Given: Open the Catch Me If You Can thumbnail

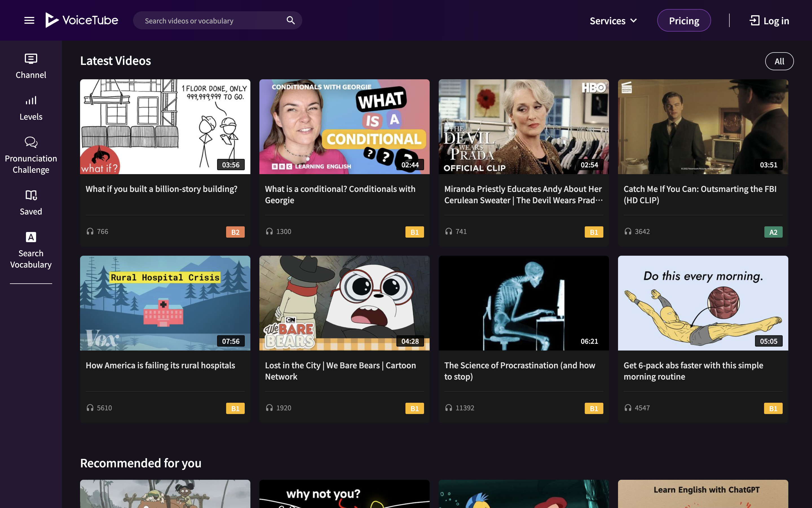Looking at the screenshot, I should click(703, 127).
